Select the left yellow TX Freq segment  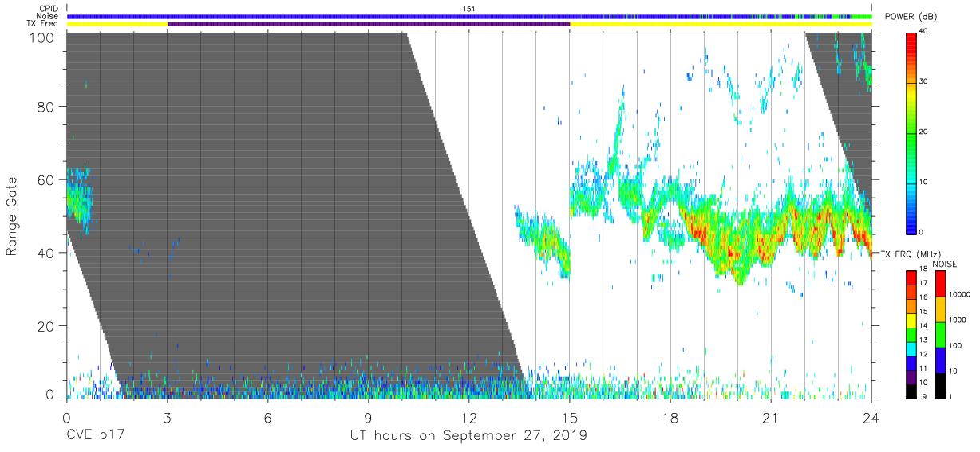coord(117,24)
